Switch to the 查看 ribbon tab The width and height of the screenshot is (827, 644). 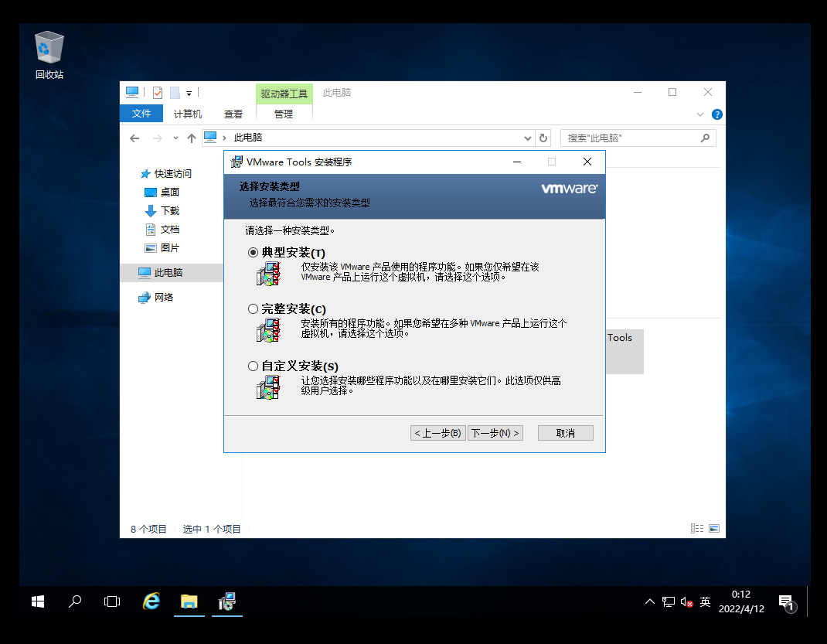click(233, 114)
